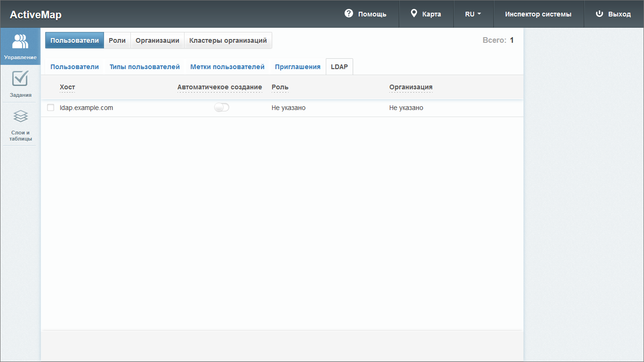Click the Карта map pin icon
Screen dimensions: 644x362
pyautogui.click(x=414, y=14)
